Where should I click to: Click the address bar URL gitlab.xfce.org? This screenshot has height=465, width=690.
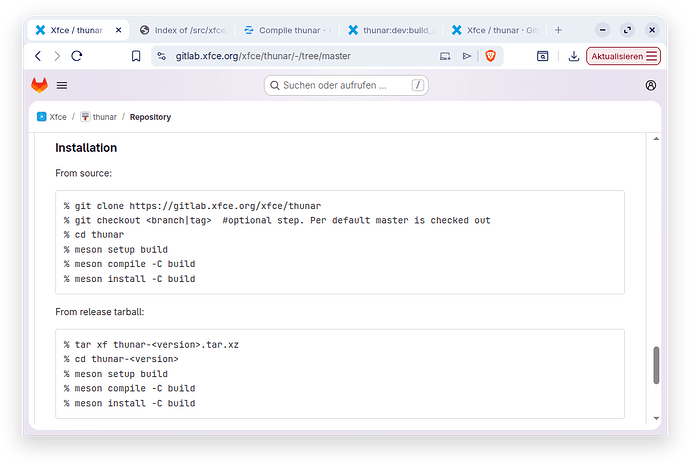pyautogui.click(x=263, y=56)
